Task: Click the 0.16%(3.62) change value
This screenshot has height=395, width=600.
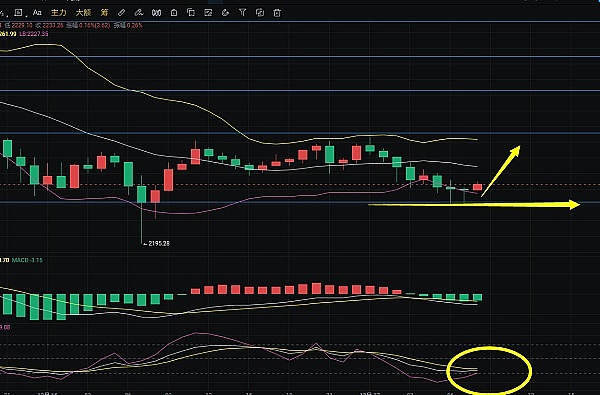Action: pos(95,26)
